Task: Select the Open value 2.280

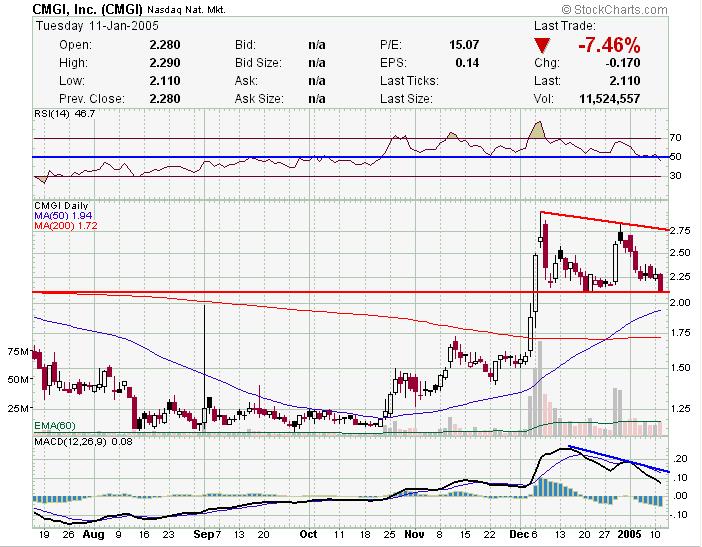Action: (x=165, y=45)
